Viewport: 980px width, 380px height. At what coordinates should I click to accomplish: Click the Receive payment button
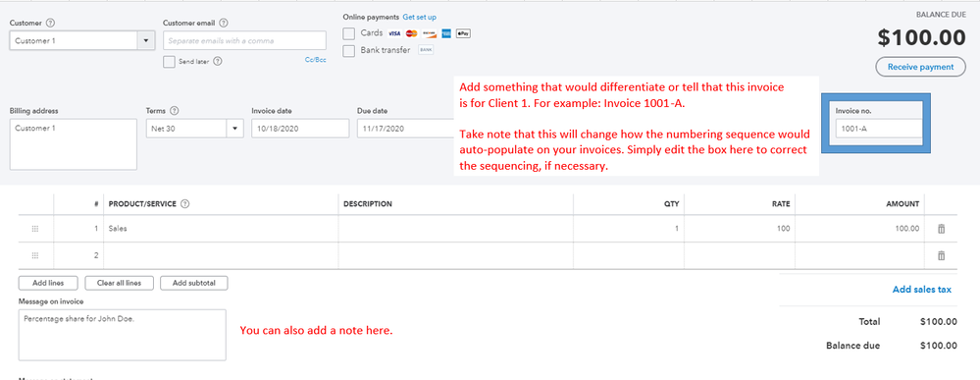(x=920, y=67)
